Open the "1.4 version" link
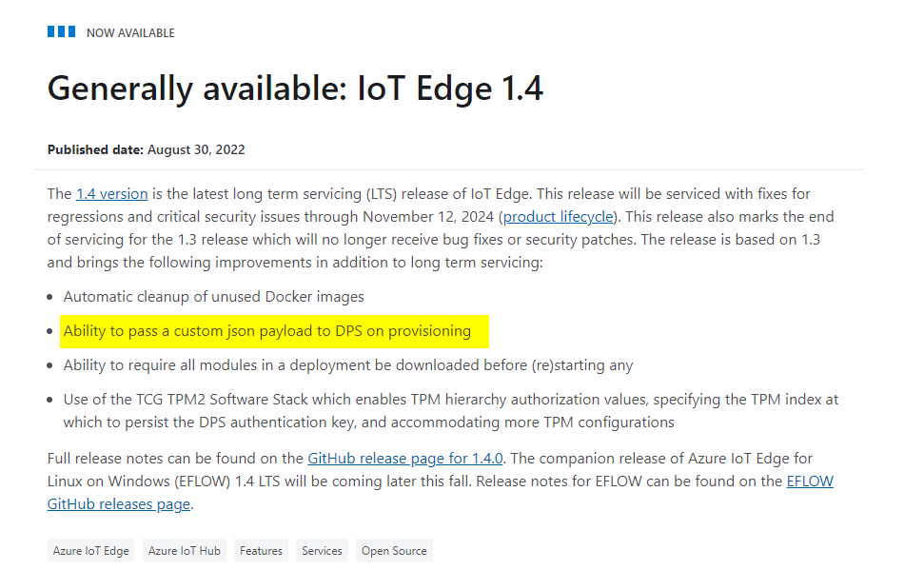Image resolution: width=924 pixels, height=570 pixels. 111,193
